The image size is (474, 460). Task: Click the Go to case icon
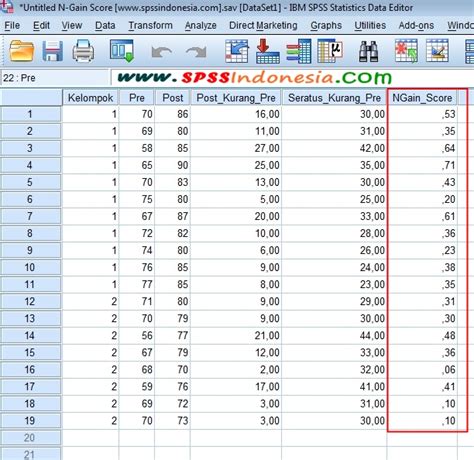(x=236, y=51)
